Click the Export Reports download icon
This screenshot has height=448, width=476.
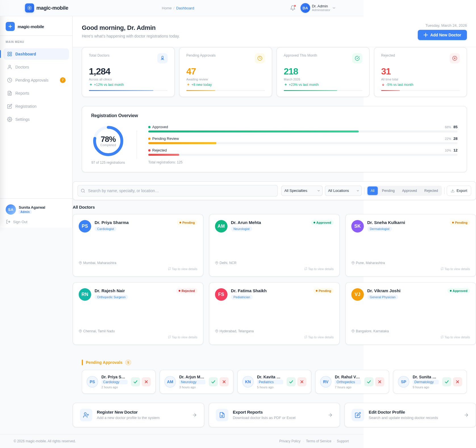tap(222, 415)
